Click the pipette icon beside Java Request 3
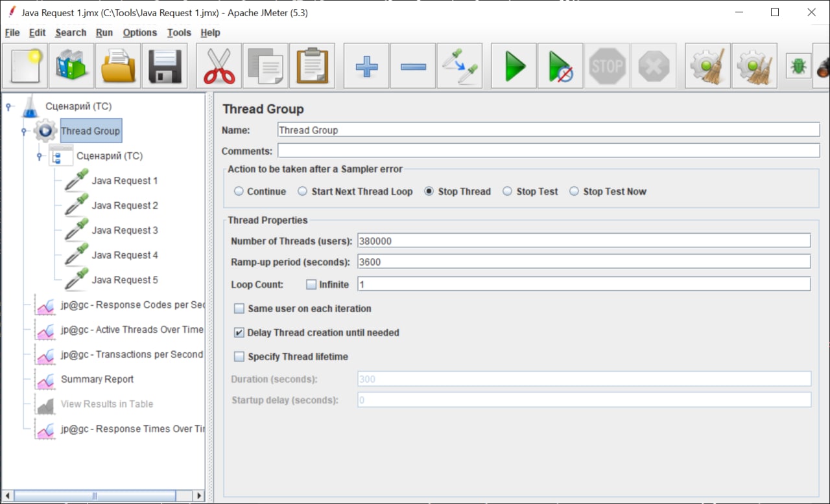The width and height of the screenshot is (830, 504). tap(77, 230)
